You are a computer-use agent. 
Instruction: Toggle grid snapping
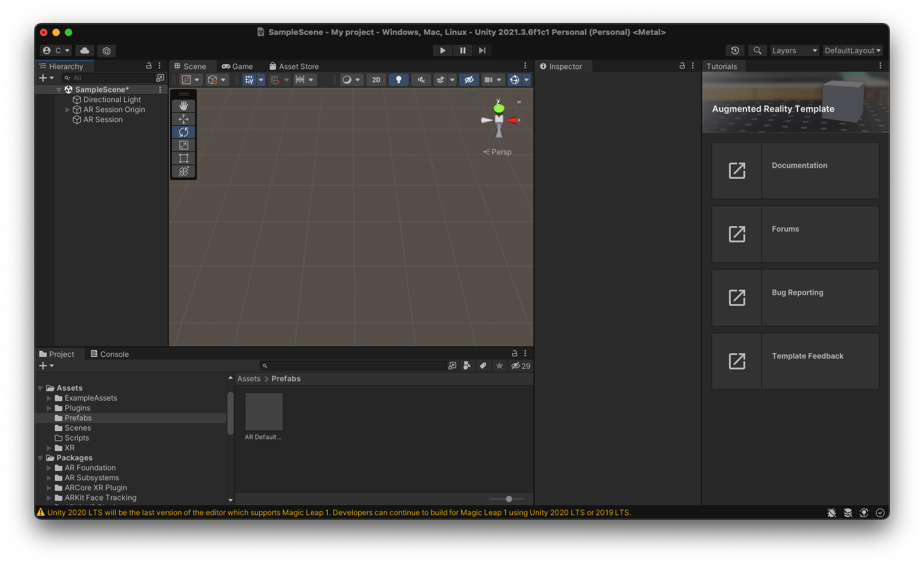[275, 80]
